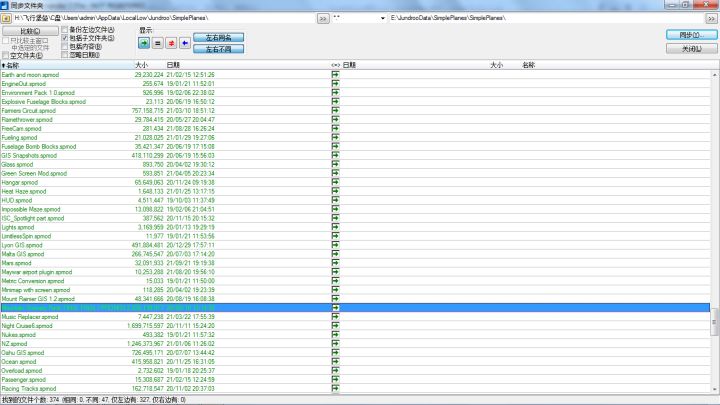
Task: Click copy direction icon for Music Replacer.spmod
Action: click(x=335, y=317)
